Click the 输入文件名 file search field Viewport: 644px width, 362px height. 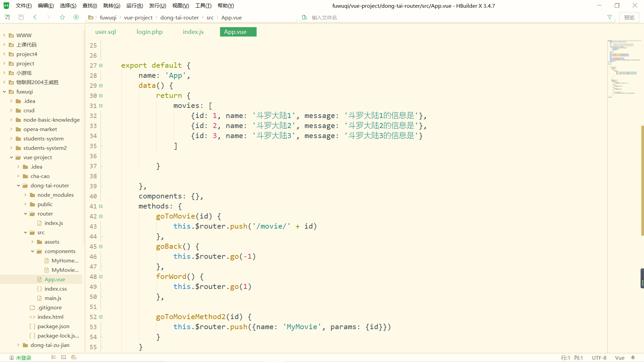(324, 17)
